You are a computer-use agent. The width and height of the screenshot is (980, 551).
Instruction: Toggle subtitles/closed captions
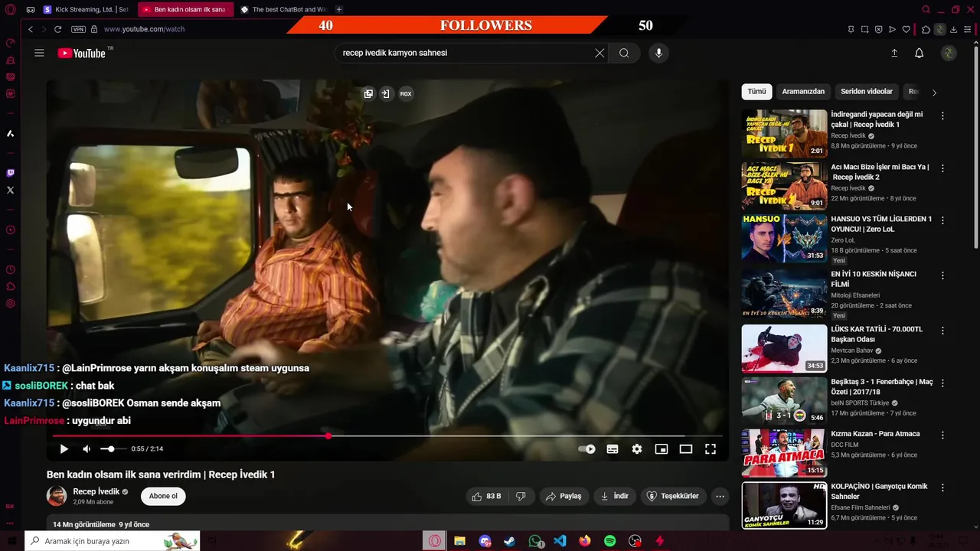612,449
